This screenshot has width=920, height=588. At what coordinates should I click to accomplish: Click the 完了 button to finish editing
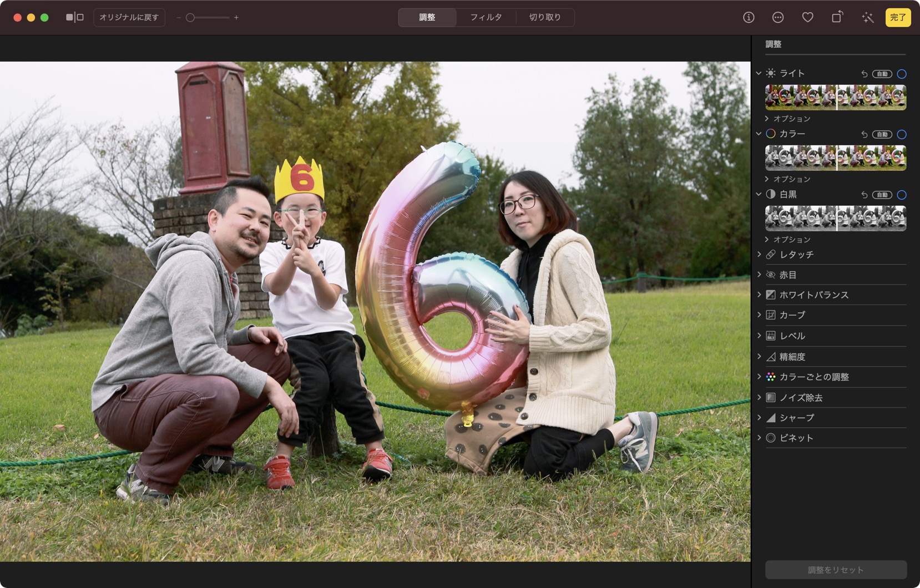[x=897, y=17]
